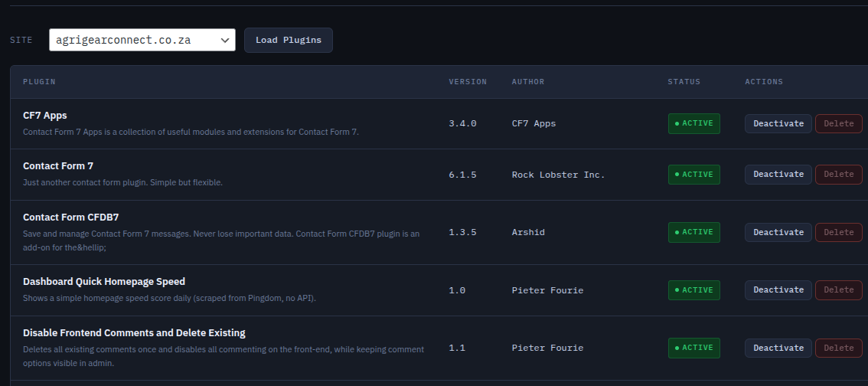Image resolution: width=868 pixels, height=386 pixels.
Task: Delete the Contact Form 7 plugin
Action: 839,175
